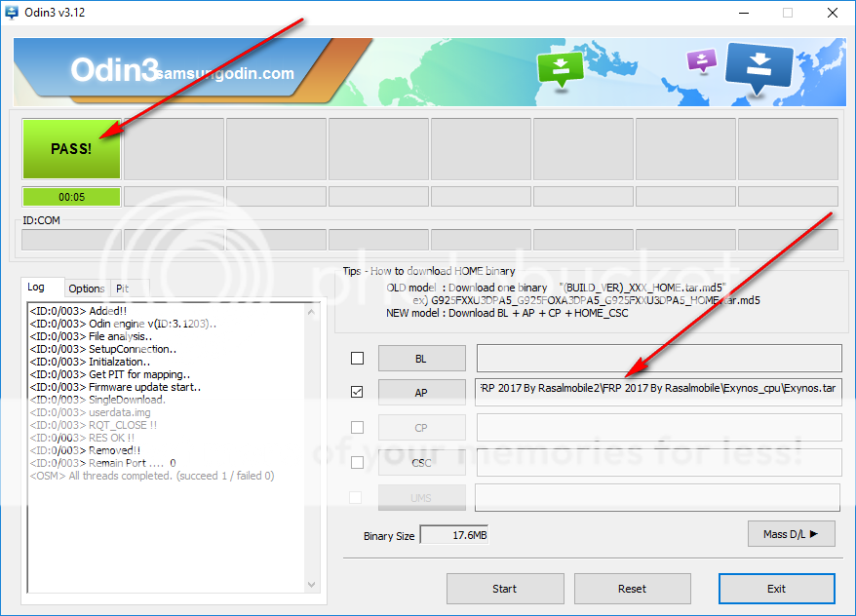Click the CSC file button
The height and width of the screenshot is (616, 856).
tap(421, 463)
